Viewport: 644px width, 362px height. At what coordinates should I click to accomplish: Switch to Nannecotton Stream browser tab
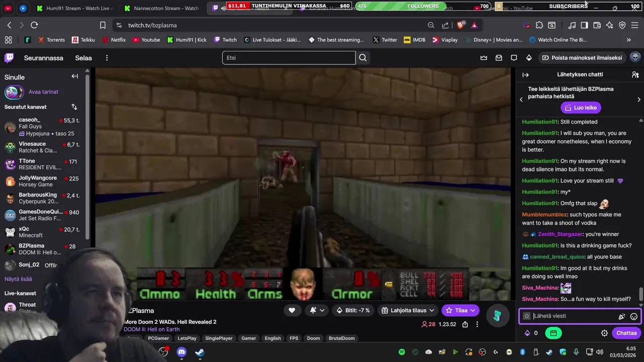tap(162, 8)
